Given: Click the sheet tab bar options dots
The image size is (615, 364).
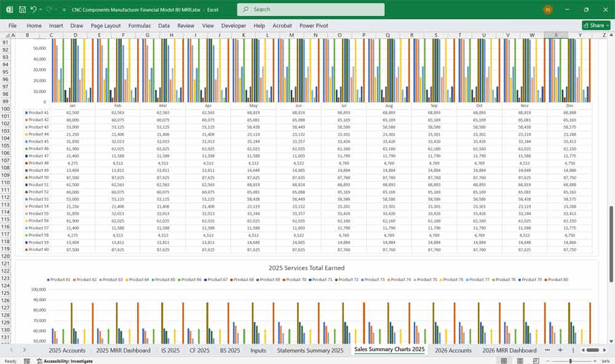Looking at the screenshot, I should point(573,350).
